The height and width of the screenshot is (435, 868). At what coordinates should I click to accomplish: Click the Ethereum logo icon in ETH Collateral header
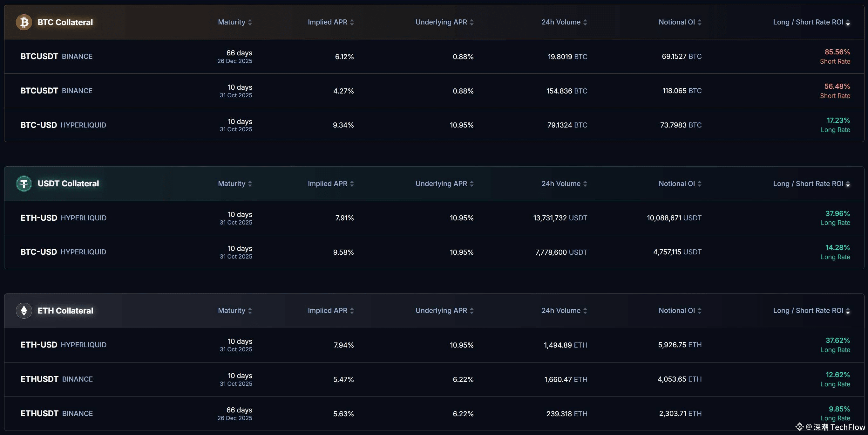[24, 311]
